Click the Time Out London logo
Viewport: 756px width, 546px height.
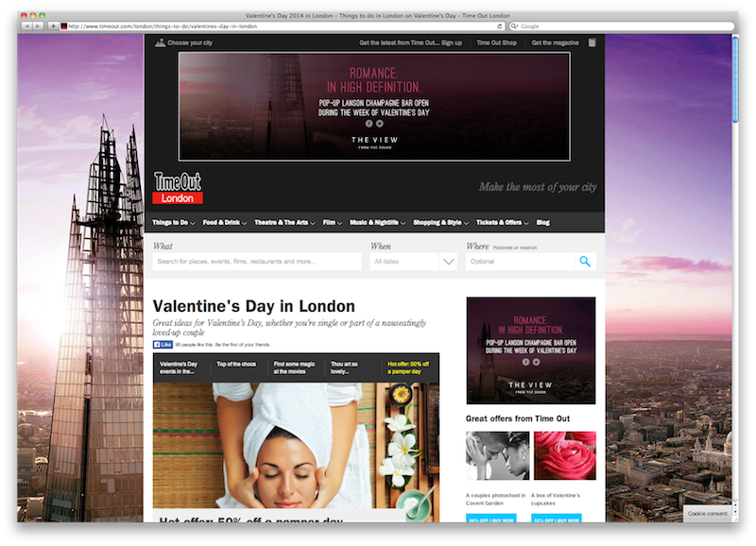coord(178,187)
